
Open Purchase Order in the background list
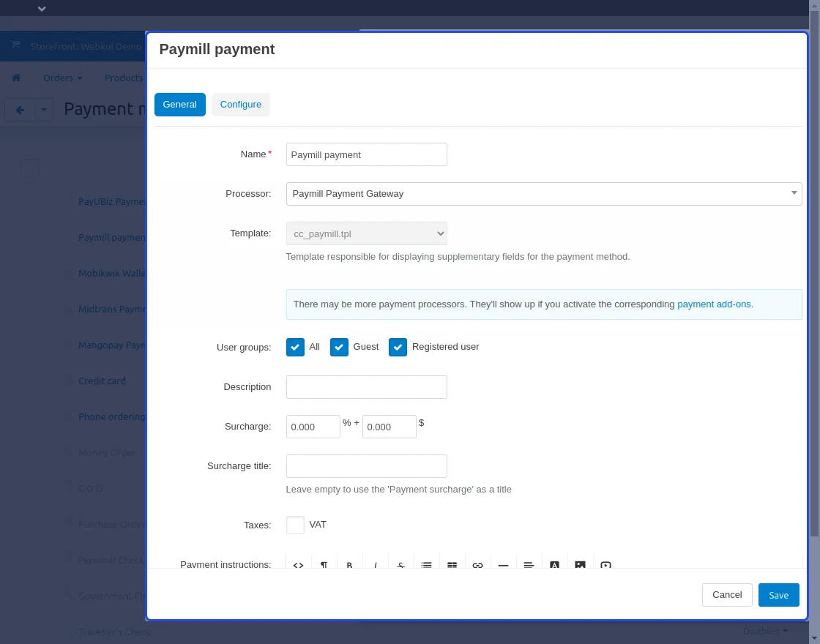111,524
